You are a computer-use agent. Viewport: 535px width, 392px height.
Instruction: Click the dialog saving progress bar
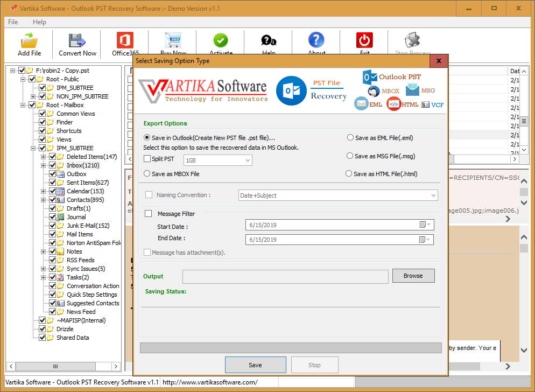point(291,348)
